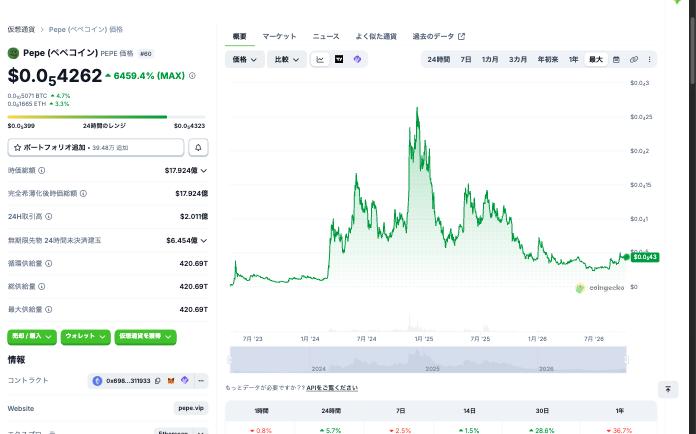696x434 pixels.
Task: Show info for 24H取引高
Action: click(x=49, y=217)
